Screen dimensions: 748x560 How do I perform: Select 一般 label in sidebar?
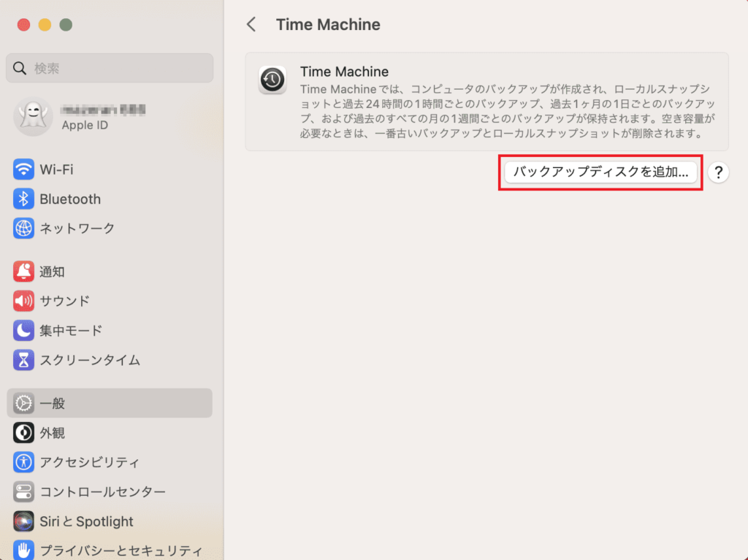point(52,403)
